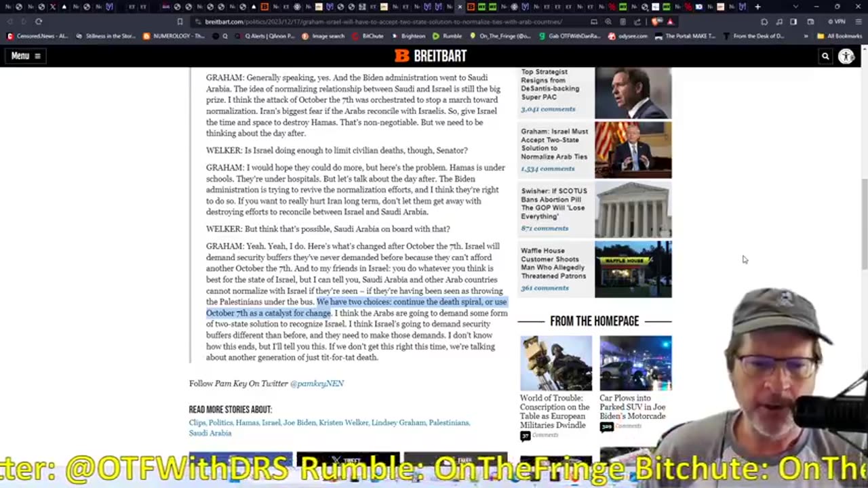Open the Kristen Welker tag link

343,422
